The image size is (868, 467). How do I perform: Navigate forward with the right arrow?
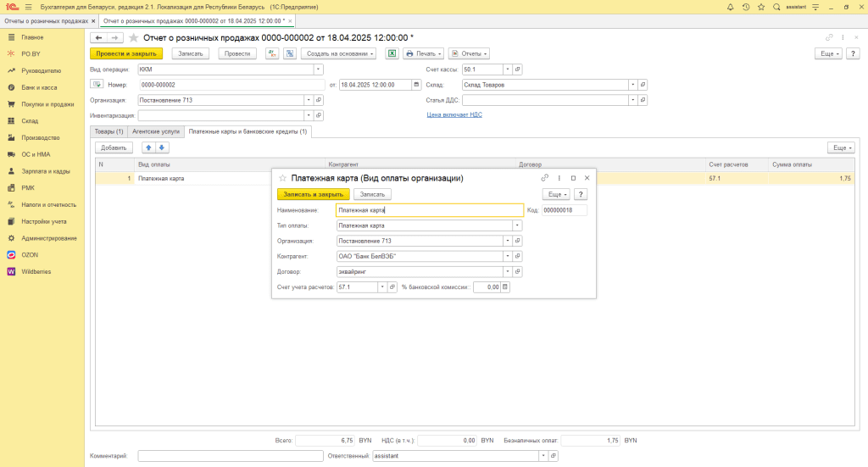[x=114, y=37]
